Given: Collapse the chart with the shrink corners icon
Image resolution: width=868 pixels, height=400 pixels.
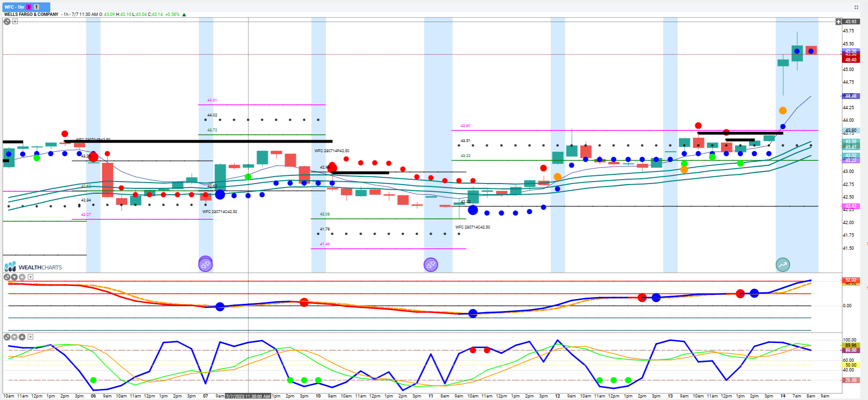Looking at the screenshot, I should [856, 7].
